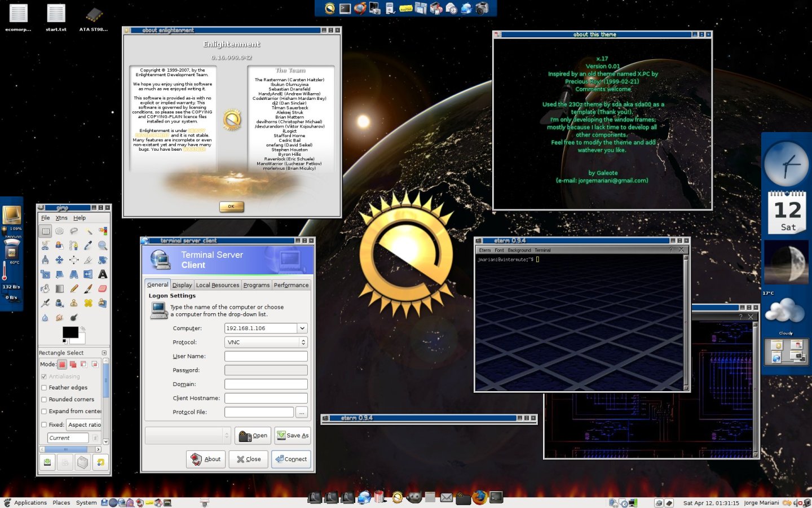Choose the Clone stamp tool
Screen dimensions: 812x508
(74, 303)
